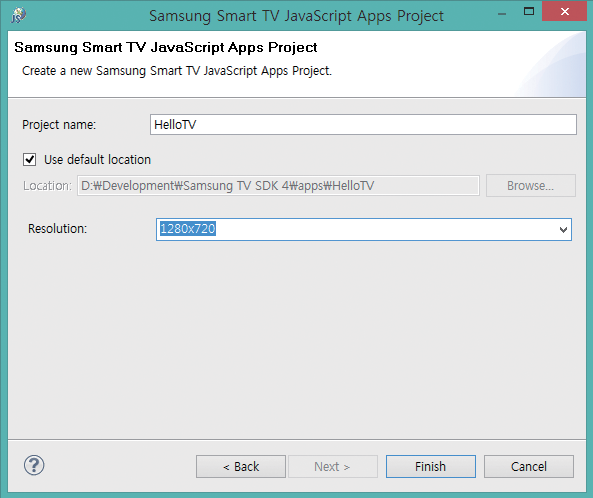This screenshot has width=593, height=498.
Task: Click the disabled Next button
Action: coord(333,467)
